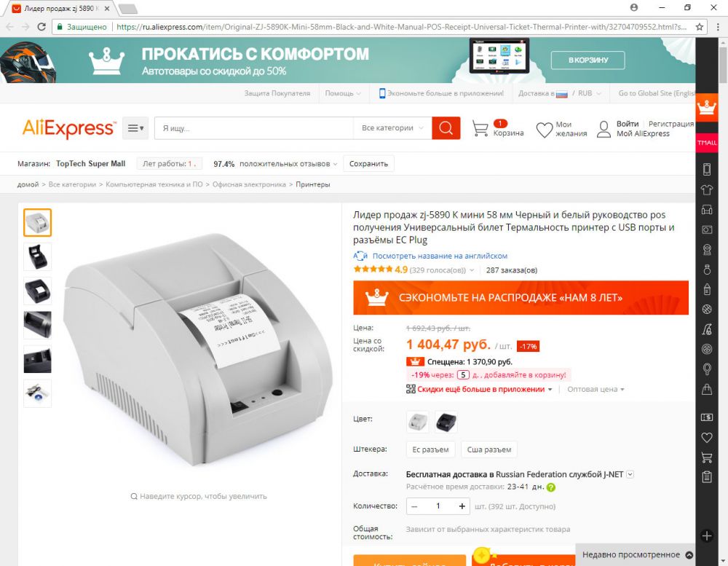Click the sidebar phone category icon

(707, 169)
